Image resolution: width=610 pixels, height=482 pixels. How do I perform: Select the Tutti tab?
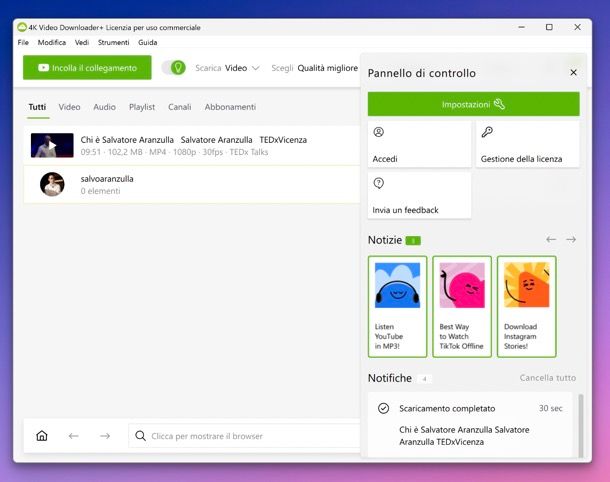[37, 107]
